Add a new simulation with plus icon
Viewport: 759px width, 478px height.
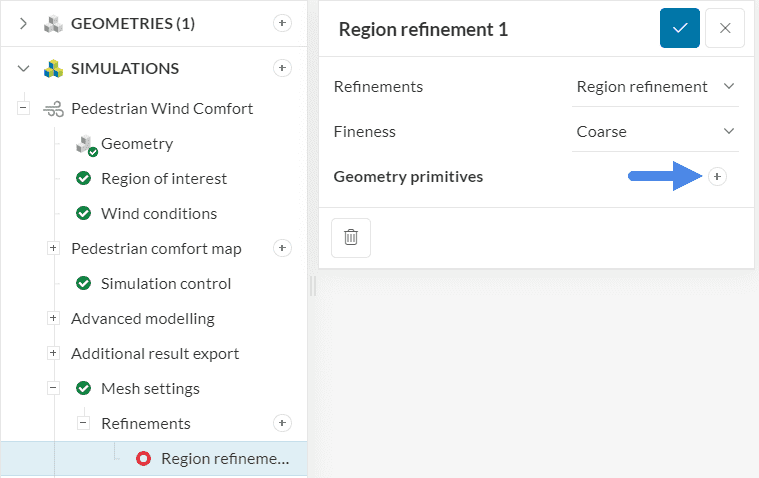pos(283,68)
